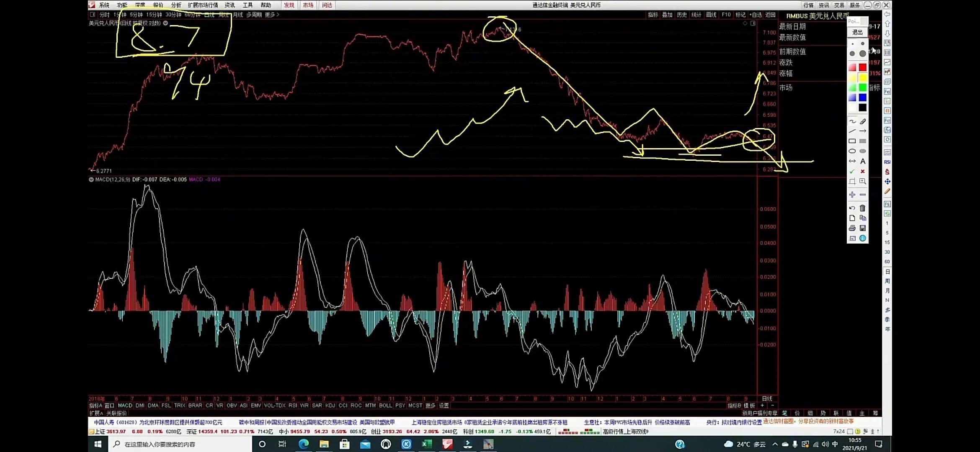Open dropdown arrow beside 美元兑人民币 chart title
The image size is (980, 452).
pos(165,23)
